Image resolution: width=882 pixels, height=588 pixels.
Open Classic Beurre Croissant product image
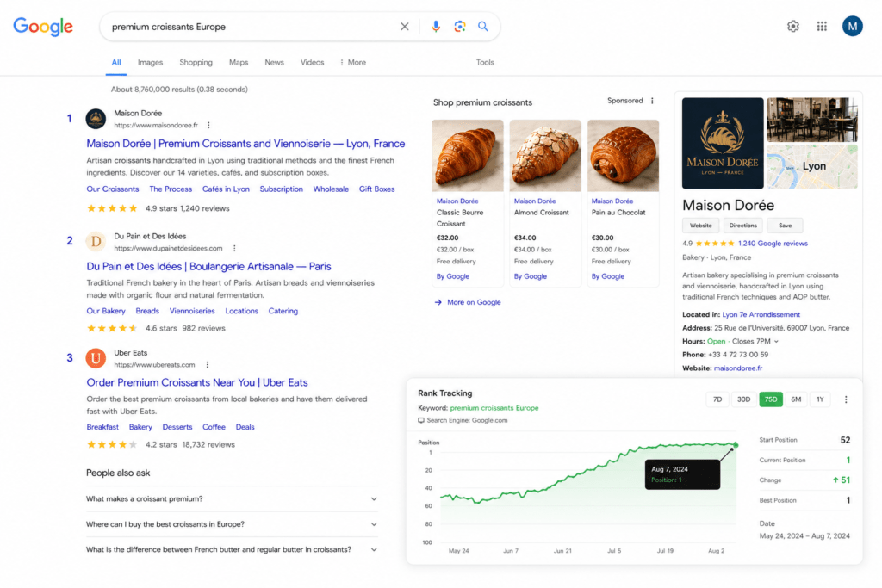468,156
